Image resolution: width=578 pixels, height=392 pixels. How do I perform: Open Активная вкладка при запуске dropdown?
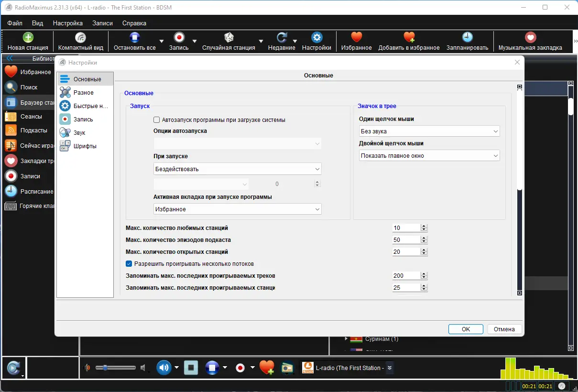(237, 209)
